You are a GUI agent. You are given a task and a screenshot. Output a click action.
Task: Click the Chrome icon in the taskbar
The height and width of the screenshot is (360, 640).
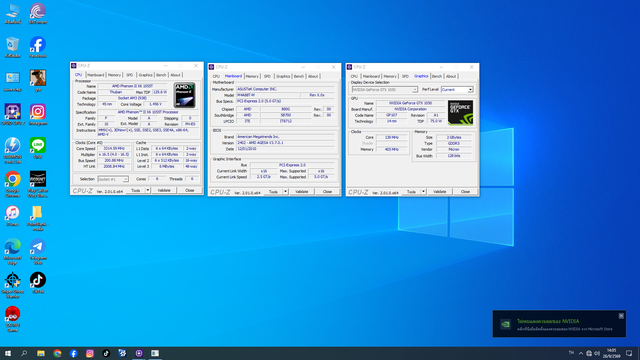point(57,353)
